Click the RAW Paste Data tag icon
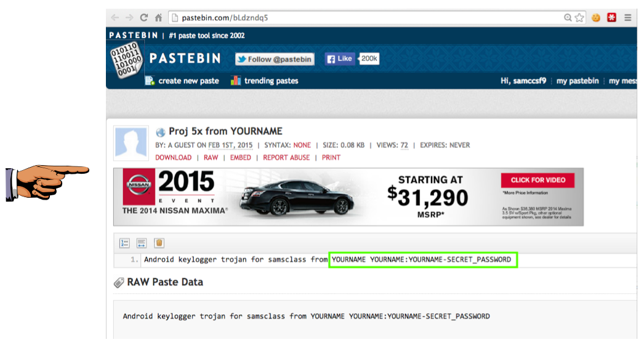This screenshot has height=345, width=644. click(119, 283)
